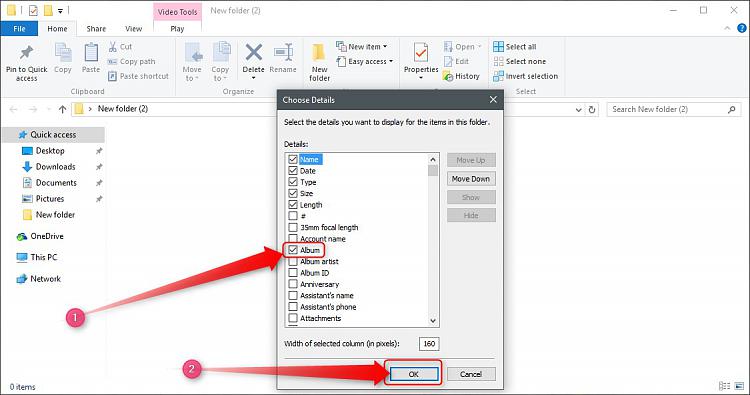
Task: Toggle the Album checkbox
Action: click(x=293, y=250)
